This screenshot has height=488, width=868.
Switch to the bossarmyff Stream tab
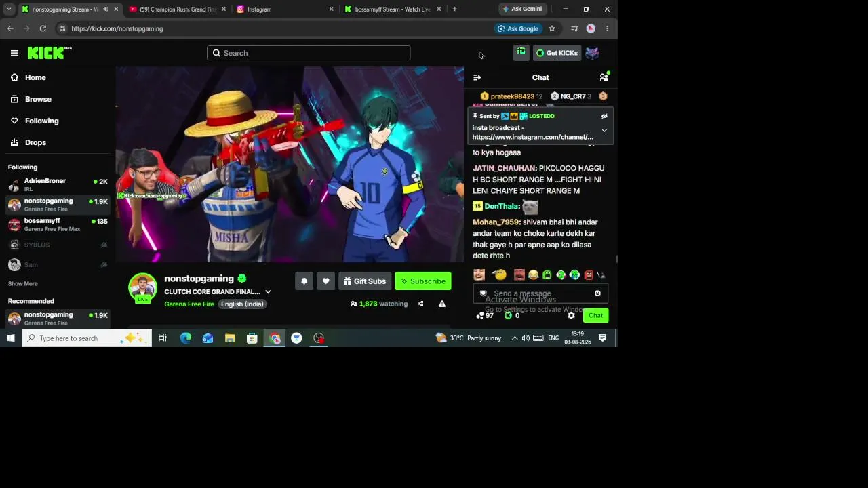[393, 9]
